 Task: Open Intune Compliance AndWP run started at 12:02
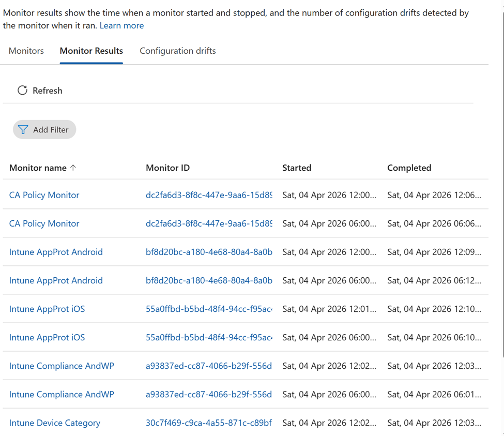click(x=62, y=366)
